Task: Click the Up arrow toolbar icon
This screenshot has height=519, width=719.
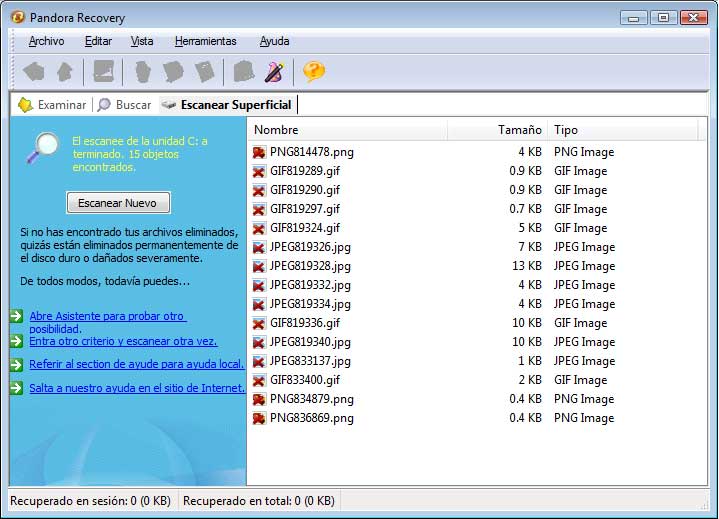Action: point(65,72)
